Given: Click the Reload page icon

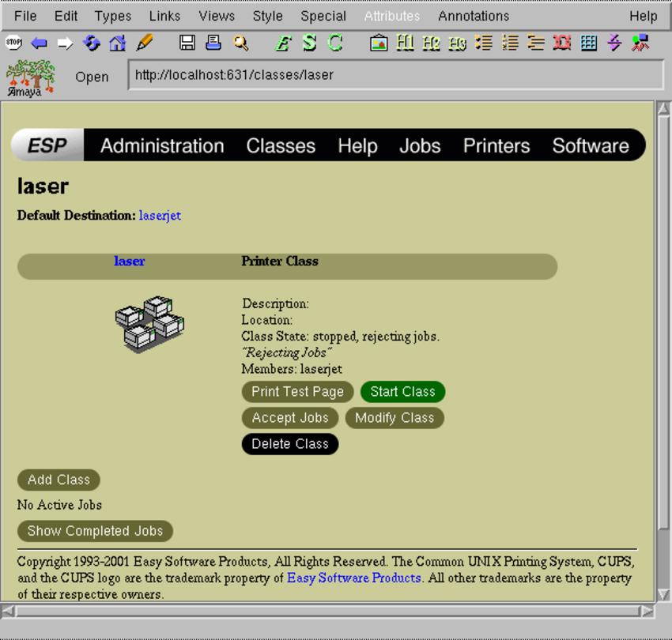Looking at the screenshot, I should click(92, 43).
